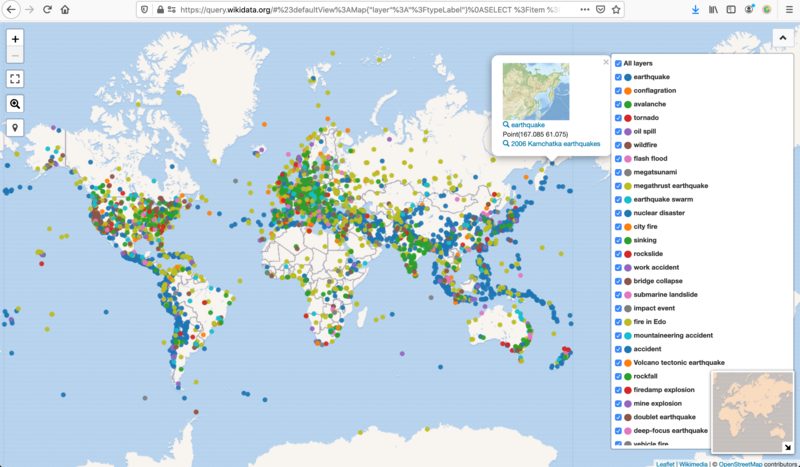Click the location marker map control

point(15,128)
